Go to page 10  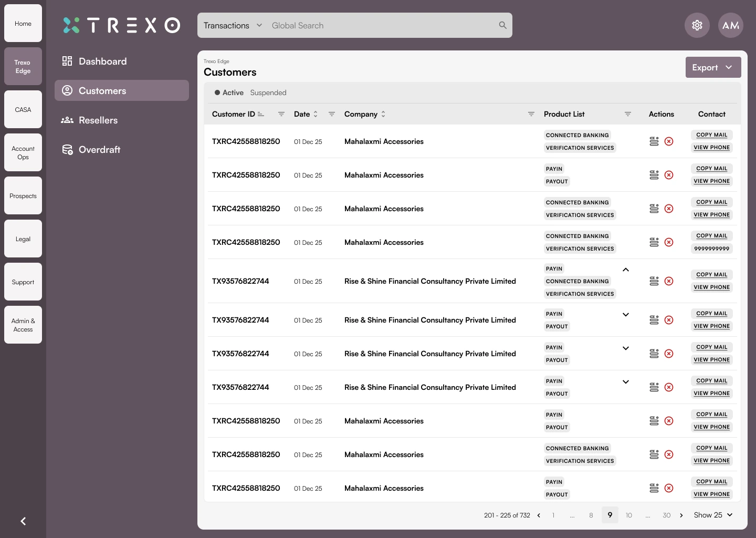point(629,515)
